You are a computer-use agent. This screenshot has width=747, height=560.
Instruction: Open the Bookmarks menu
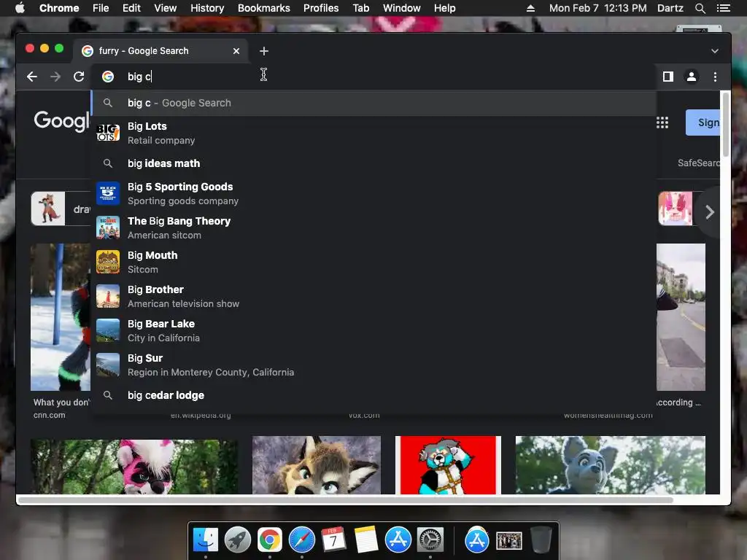click(264, 8)
